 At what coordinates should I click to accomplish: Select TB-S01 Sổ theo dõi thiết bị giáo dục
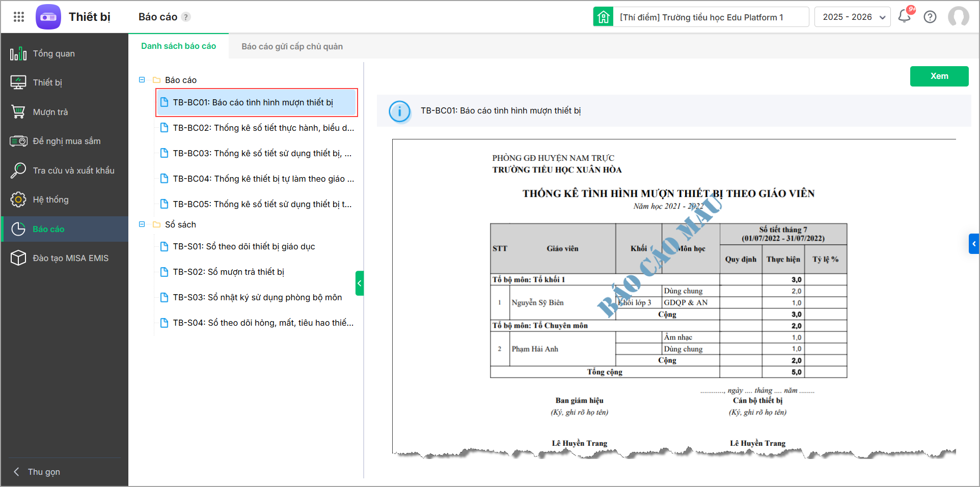[x=257, y=246]
